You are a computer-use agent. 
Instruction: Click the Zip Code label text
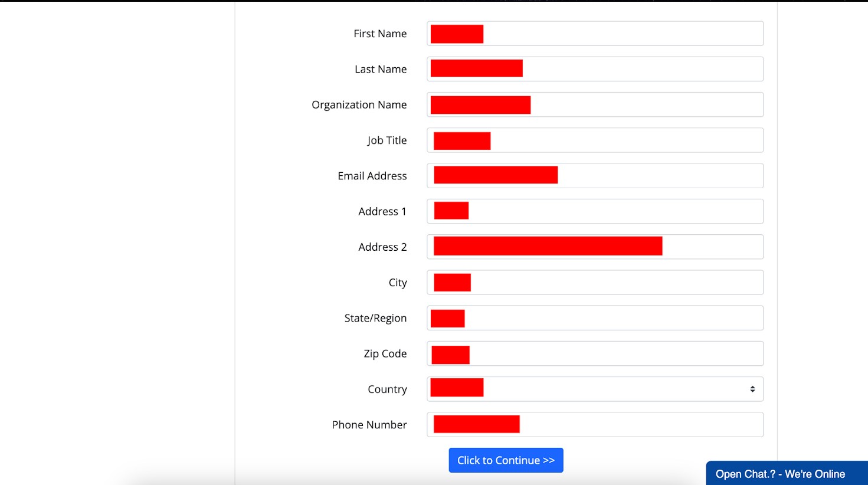385,353
